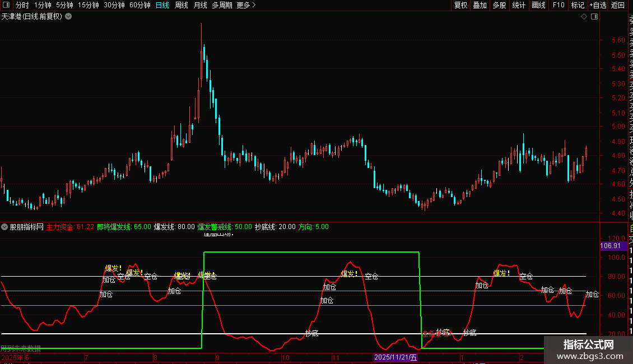Select the 30分钟 timeframe

pyautogui.click(x=114, y=5)
